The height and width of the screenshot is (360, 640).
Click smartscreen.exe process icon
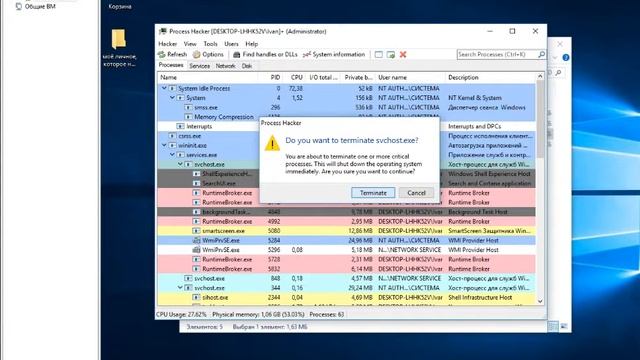196,231
